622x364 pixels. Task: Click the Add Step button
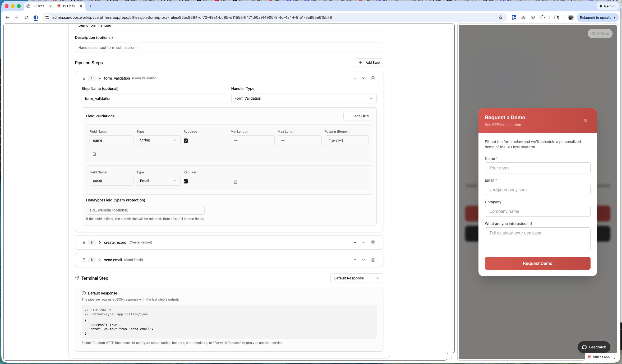pyautogui.click(x=369, y=63)
